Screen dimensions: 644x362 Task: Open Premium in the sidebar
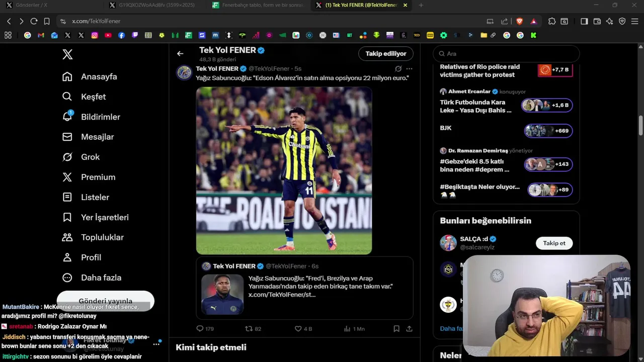coord(89,177)
